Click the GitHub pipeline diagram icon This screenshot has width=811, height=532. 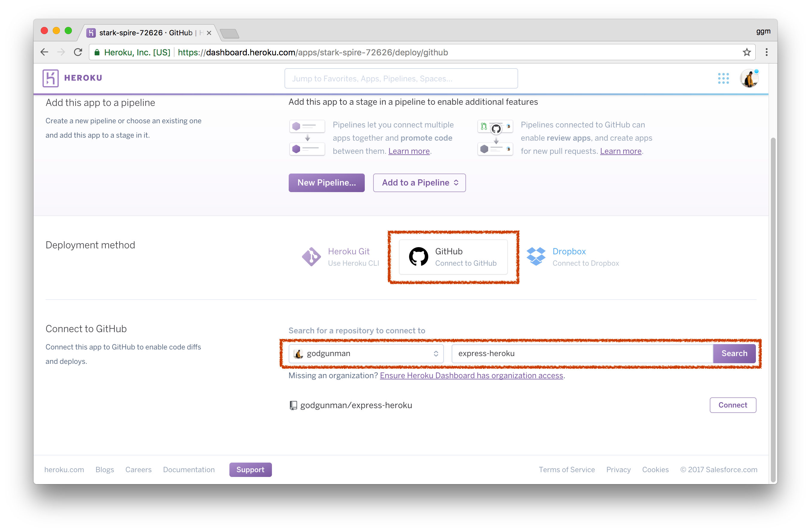pos(495,138)
